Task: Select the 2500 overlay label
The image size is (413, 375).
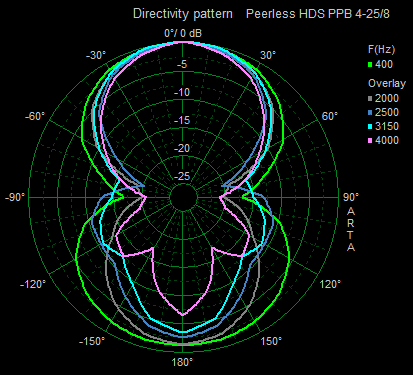Action: pyautogui.click(x=387, y=112)
